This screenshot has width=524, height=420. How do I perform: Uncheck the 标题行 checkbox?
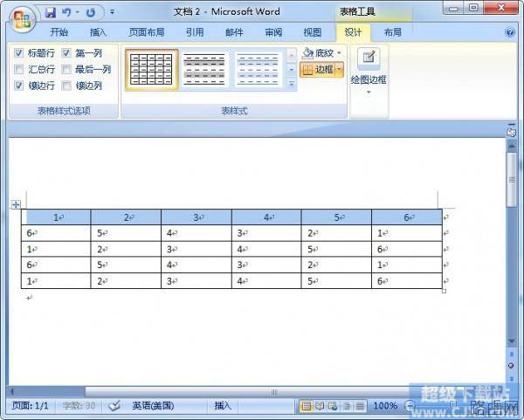pos(19,52)
